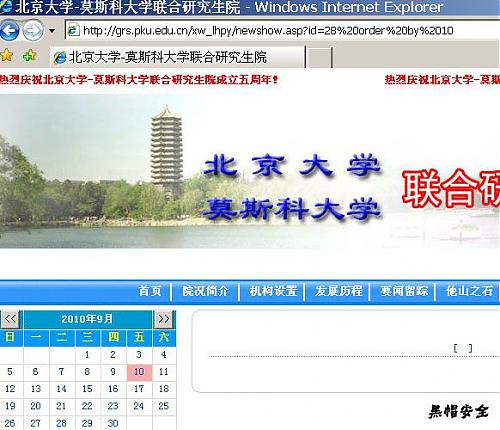Select calendar day 18

pyautogui.click(x=164, y=389)
